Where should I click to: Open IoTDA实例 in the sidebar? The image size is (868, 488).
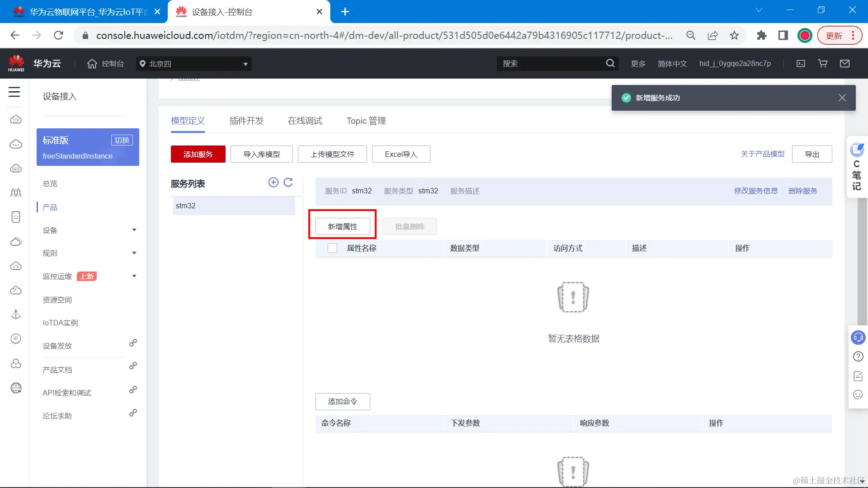(x=61, y=323)
